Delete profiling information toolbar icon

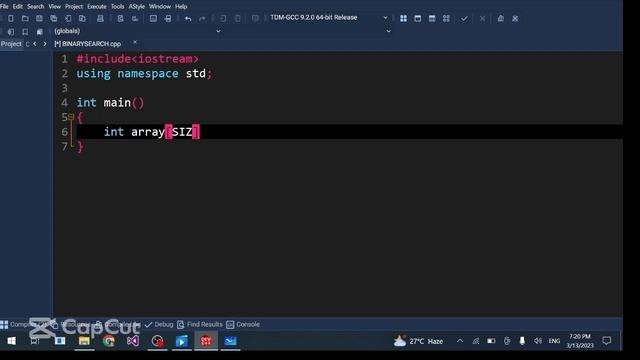coord(515,18)
